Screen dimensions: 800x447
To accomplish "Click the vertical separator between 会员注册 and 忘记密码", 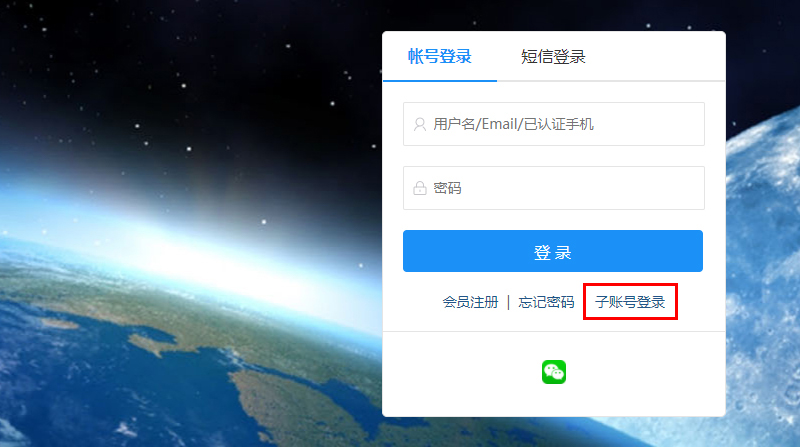I will 508,303.
